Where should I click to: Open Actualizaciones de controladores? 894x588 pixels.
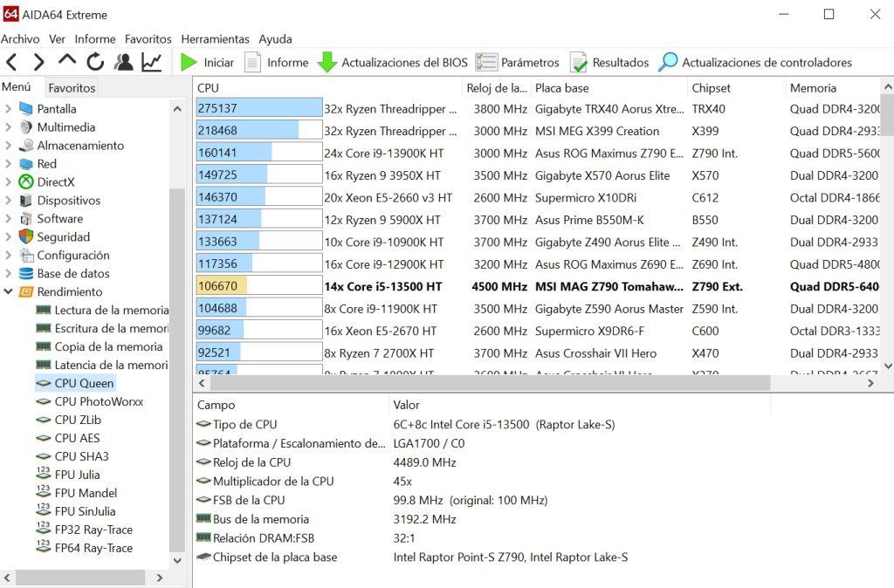[755, 62]
